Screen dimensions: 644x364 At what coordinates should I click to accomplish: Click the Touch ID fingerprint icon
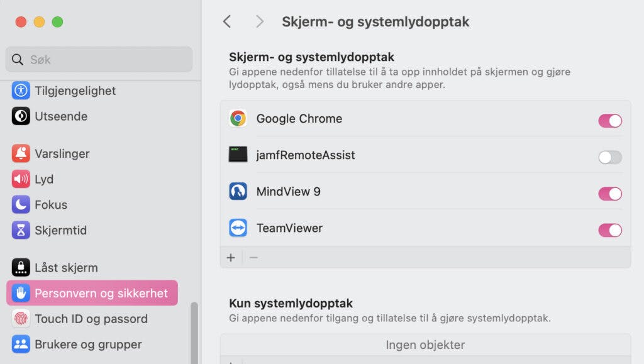click(x=21, y=319)
